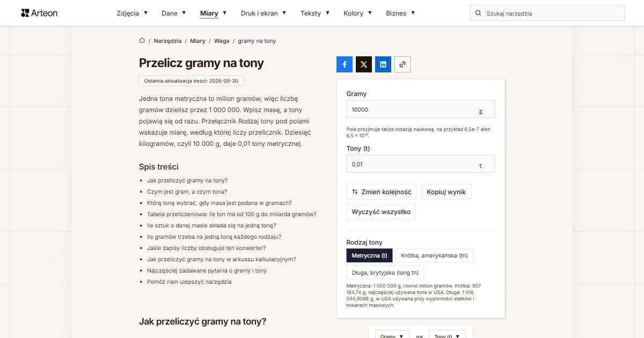
Task: Select the Metryczna (t) ton type
Action: [x=370, y=255]
